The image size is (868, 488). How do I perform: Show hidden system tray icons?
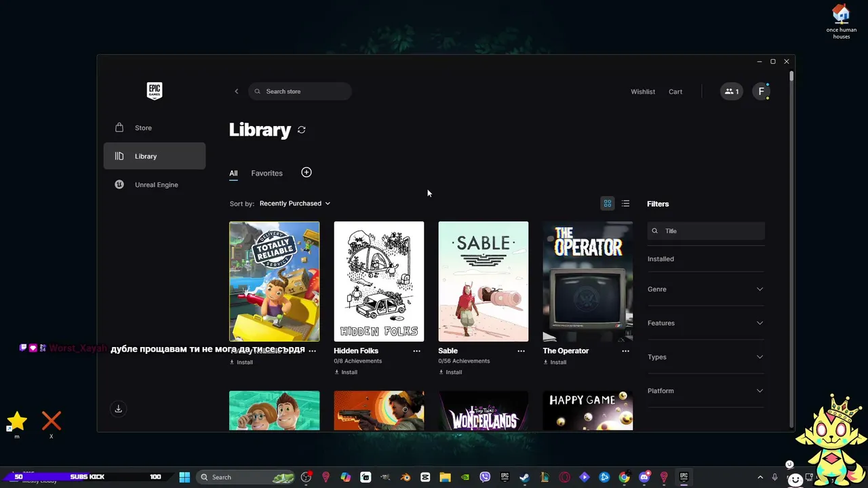(759, 477)
